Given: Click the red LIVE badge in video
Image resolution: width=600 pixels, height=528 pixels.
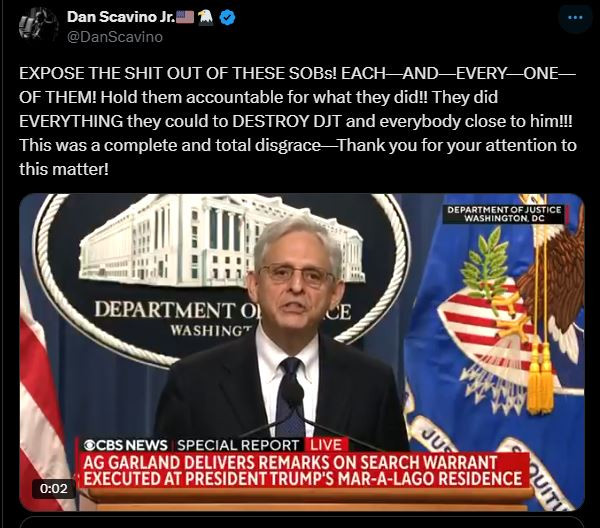Looking at the screenshot, I should 326,445.
